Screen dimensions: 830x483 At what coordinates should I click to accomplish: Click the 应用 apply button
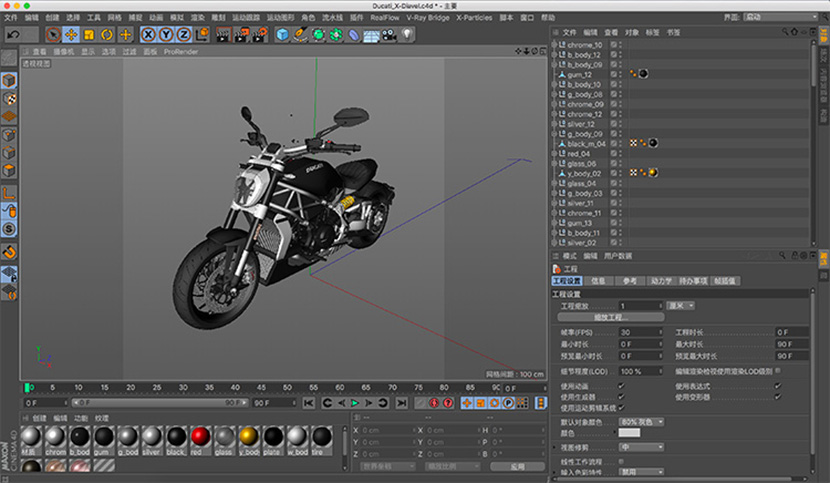click(x=517, y=467)
